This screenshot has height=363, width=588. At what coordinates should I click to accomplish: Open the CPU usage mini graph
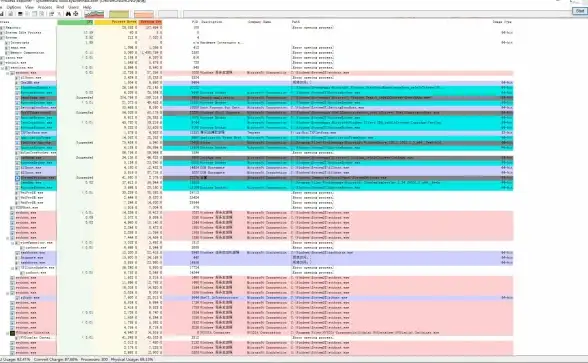point(94,14)
